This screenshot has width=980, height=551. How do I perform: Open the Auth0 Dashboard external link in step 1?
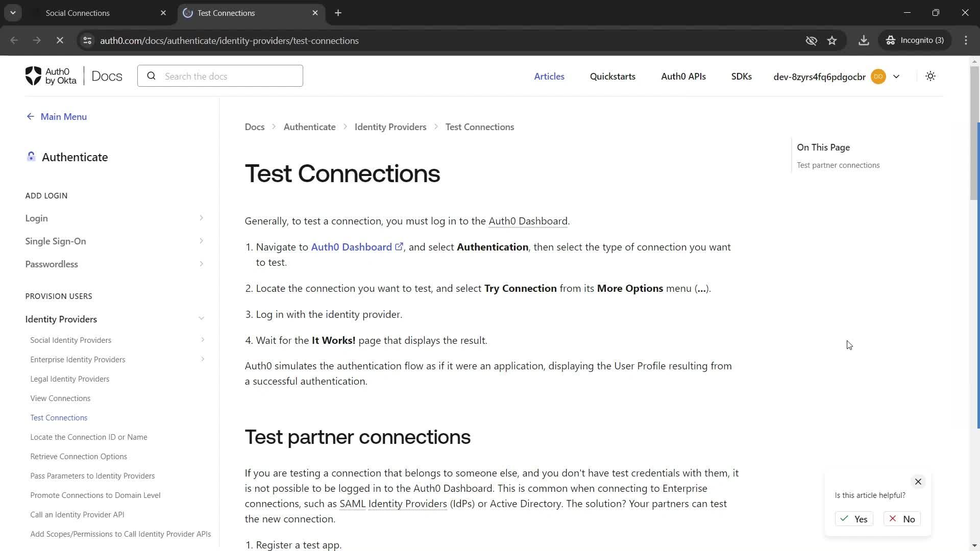pos(357,247)
